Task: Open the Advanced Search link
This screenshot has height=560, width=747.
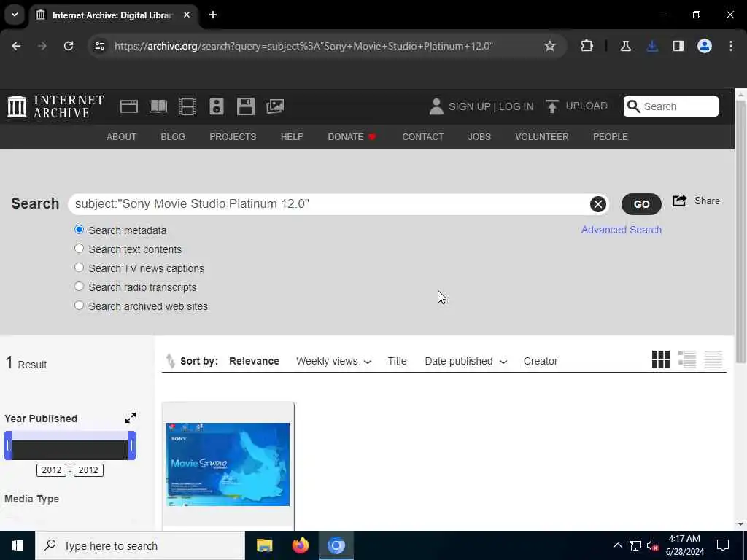Action: tap(622, 230)
